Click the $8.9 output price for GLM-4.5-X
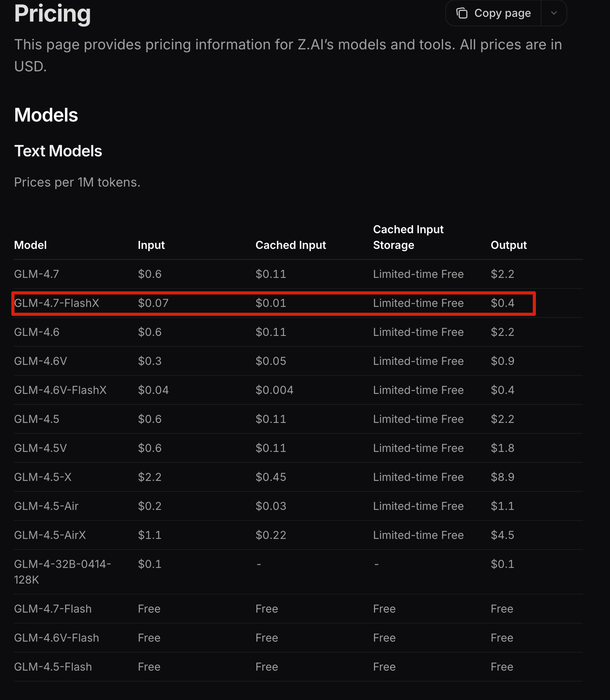The height and width of the screenshot is (700, 610). (x=502, y=477)
